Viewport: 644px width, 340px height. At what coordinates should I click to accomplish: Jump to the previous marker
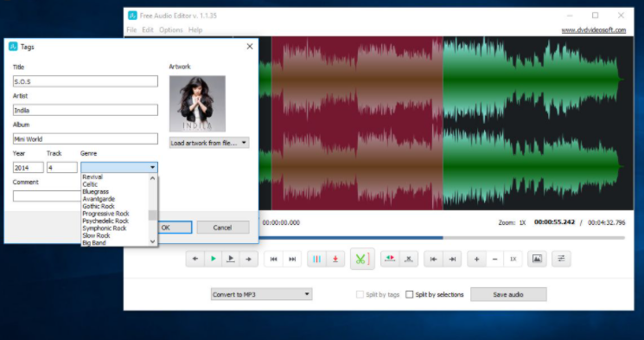click(273, 259)
